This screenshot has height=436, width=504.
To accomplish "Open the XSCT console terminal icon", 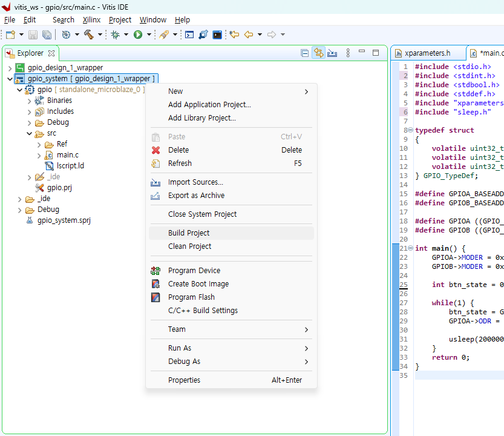I will (217, 35).
